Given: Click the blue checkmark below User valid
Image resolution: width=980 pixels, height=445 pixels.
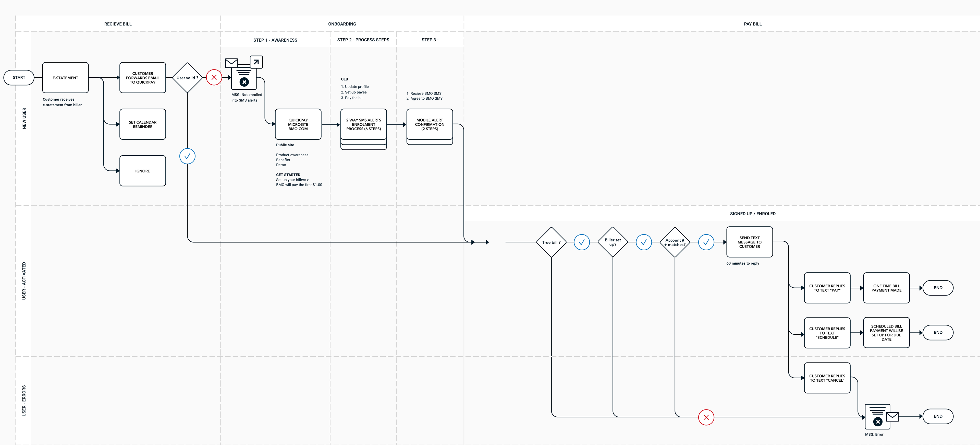Looking at the screenshot, I should [x=187, y=156].
